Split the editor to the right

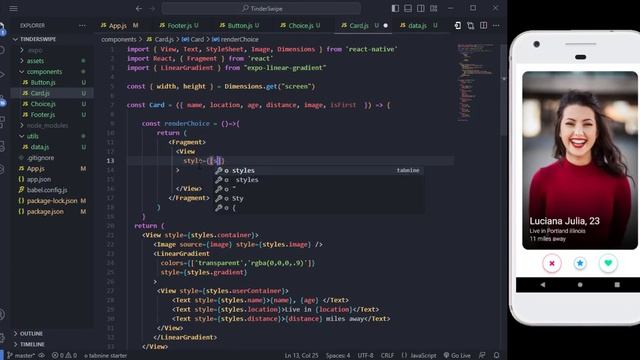click(483, 25)
